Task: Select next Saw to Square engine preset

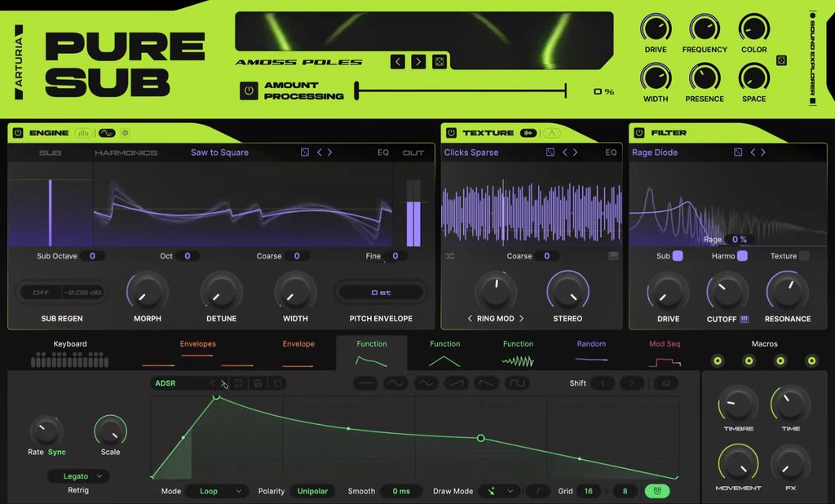Action: pos(330,153)
